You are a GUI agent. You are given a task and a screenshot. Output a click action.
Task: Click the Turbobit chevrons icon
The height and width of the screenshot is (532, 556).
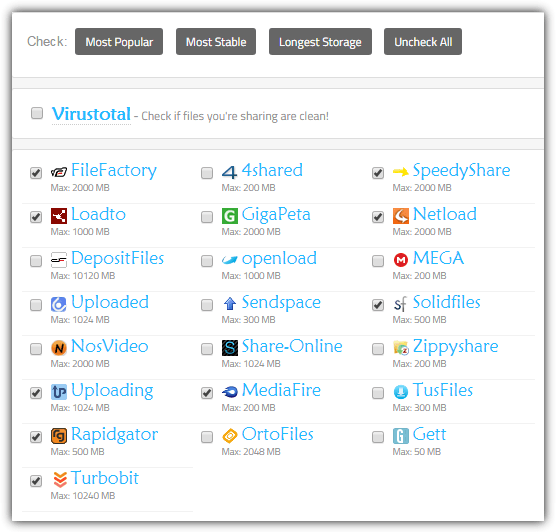click(x=60, y=480)
